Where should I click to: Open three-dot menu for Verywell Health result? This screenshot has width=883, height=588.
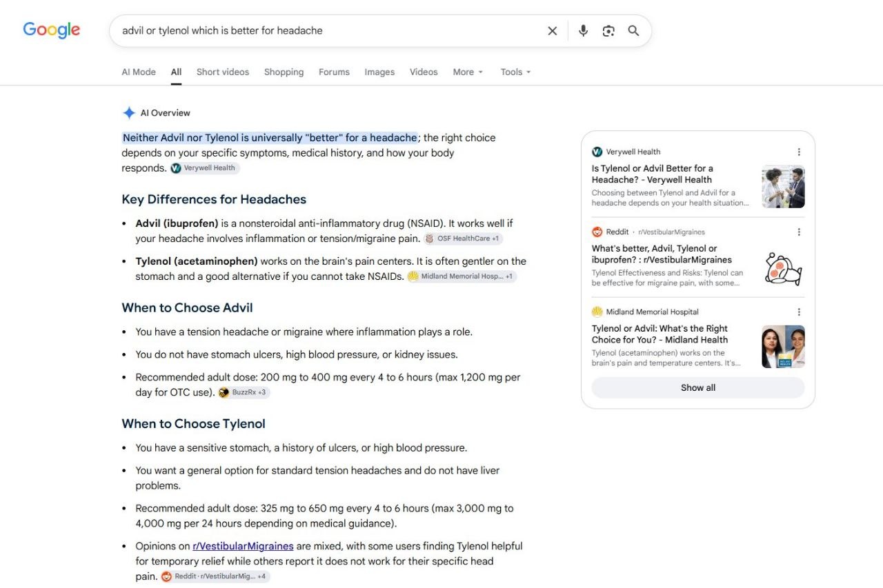(x=799, y=152)
